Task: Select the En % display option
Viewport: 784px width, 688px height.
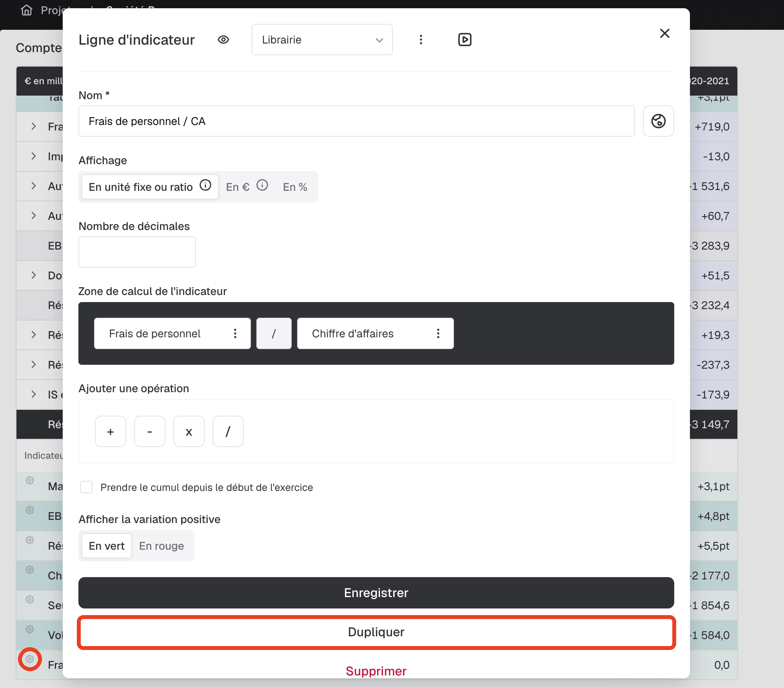Action: tap(295, 187)
